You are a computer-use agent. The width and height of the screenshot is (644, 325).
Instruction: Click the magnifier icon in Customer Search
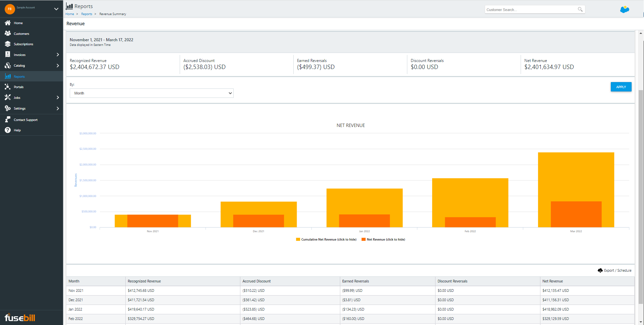click(x=580, y=9)
